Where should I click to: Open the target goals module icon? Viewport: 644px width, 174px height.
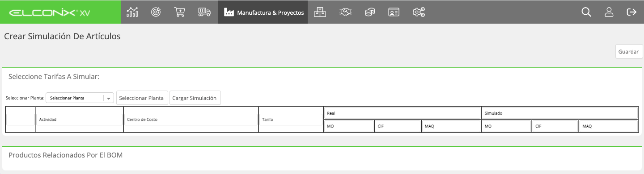156,12
